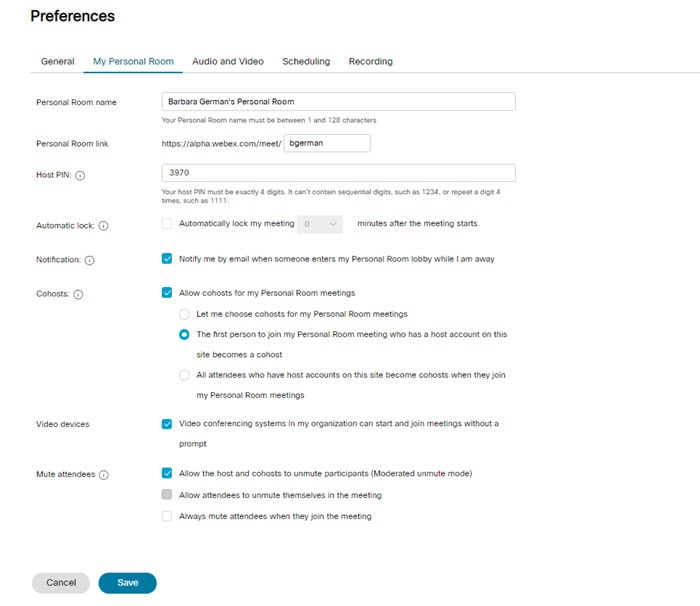
Task: Toggle video conferencing systems checkbox
Action: click(167, 423)
